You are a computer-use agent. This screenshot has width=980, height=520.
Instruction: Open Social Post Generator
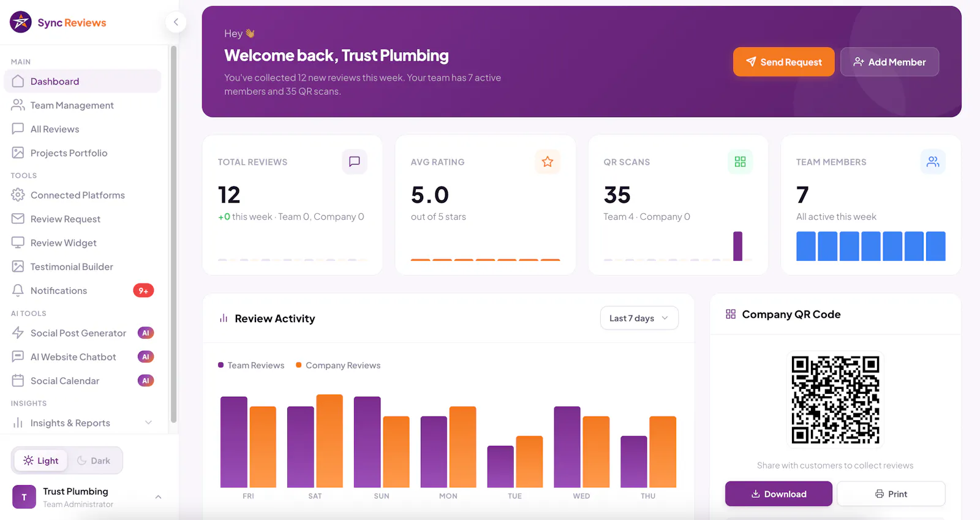point(83,333)
